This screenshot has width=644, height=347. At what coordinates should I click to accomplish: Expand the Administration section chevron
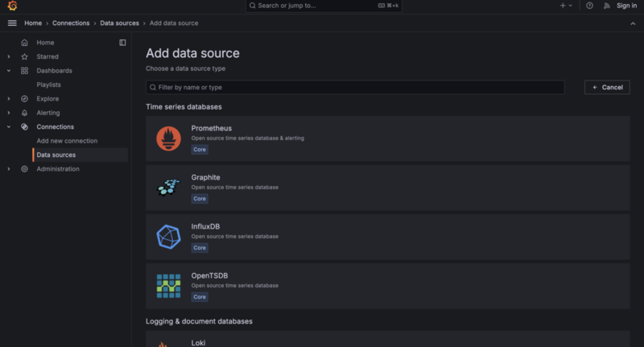coord(9,169)
